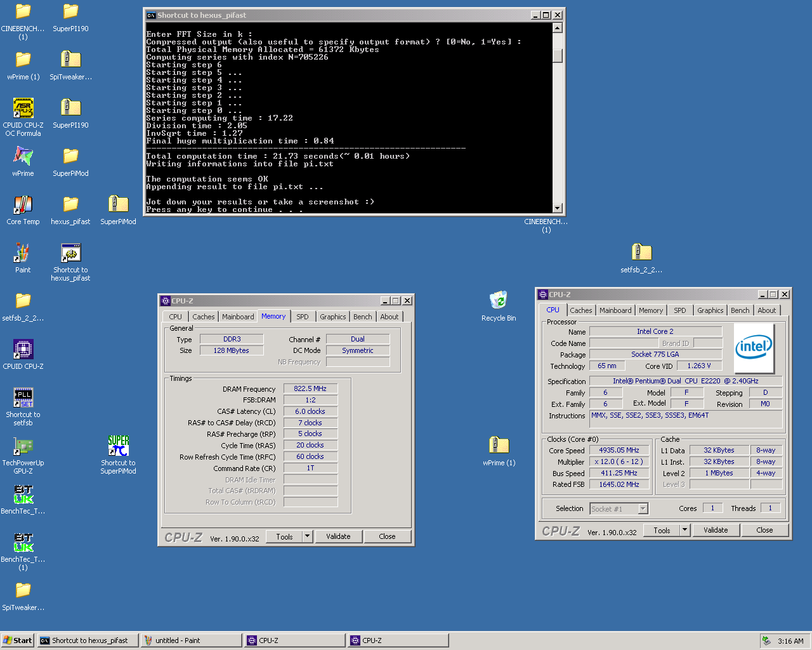Click Tools button in Memory CPU-Z window
This screenshot has width=812, height=650.
(x=284, y=537)
